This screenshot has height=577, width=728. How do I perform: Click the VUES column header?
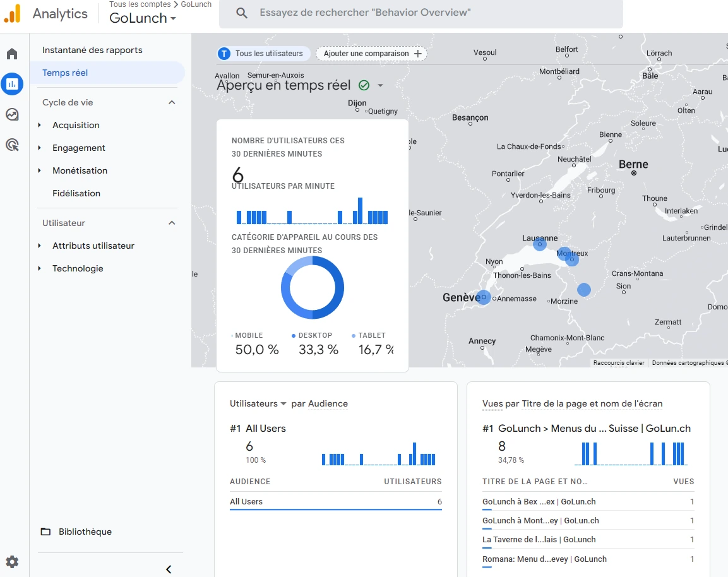pos(683,482)
